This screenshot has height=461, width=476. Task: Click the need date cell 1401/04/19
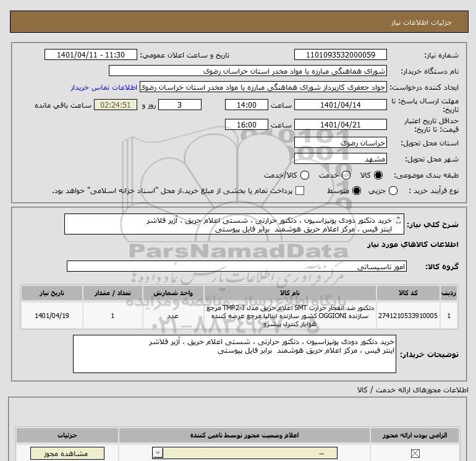point(51,316)
